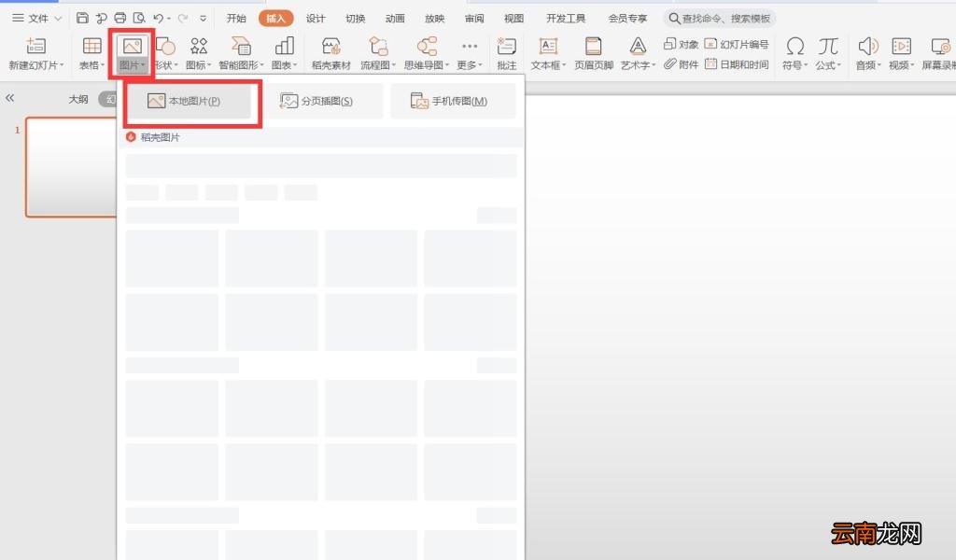Click the 图片 (Picture) ribbon icon

132,47
